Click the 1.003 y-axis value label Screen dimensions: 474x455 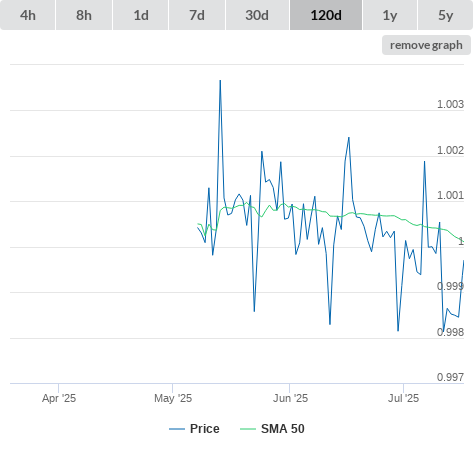click(x=450, y=104)
